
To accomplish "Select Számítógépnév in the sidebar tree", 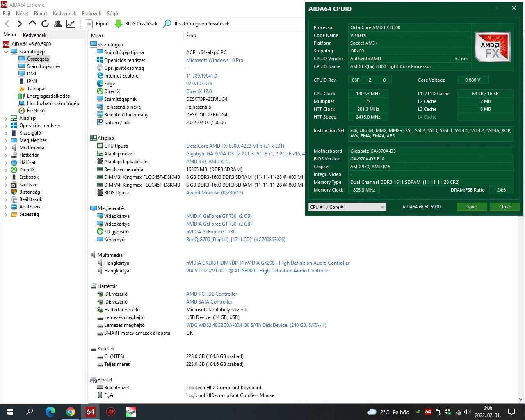I will click(x=43, y=66).
